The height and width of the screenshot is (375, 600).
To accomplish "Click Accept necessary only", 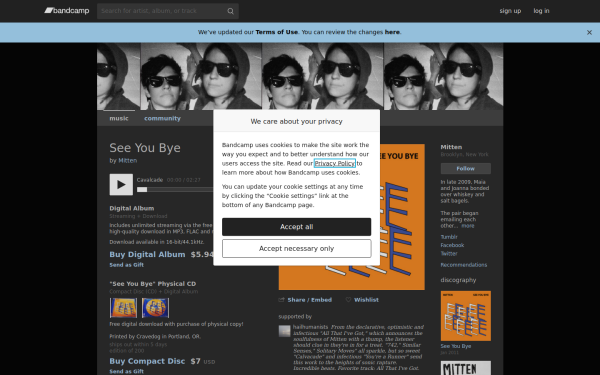I will click(297, 249).
